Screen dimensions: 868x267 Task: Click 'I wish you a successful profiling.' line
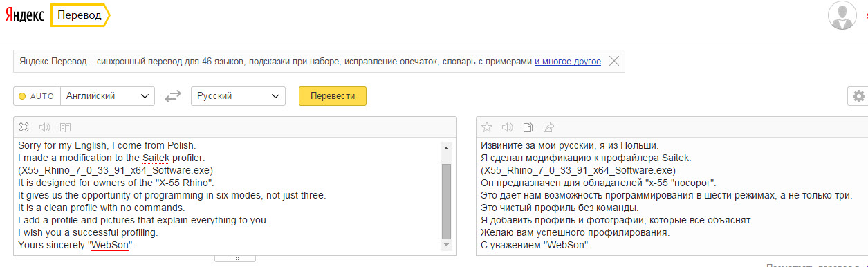click(x=88, y=233)
